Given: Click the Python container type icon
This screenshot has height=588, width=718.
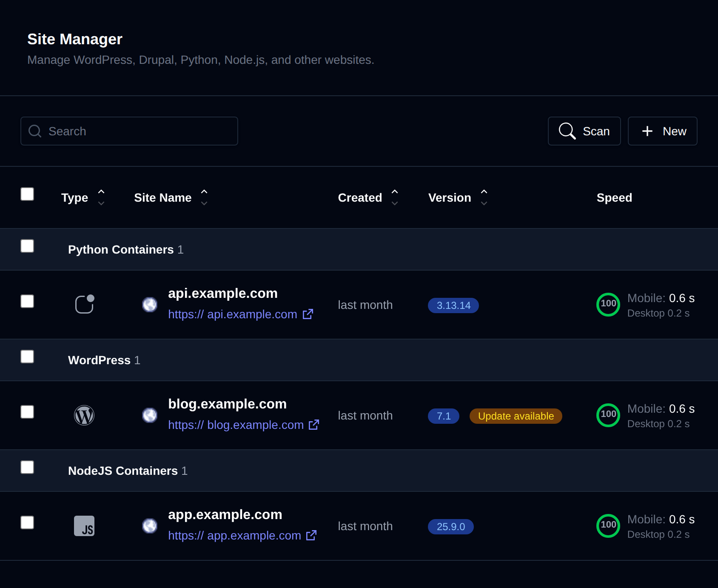Looking at the screenshot, I should tap(84, 304).
